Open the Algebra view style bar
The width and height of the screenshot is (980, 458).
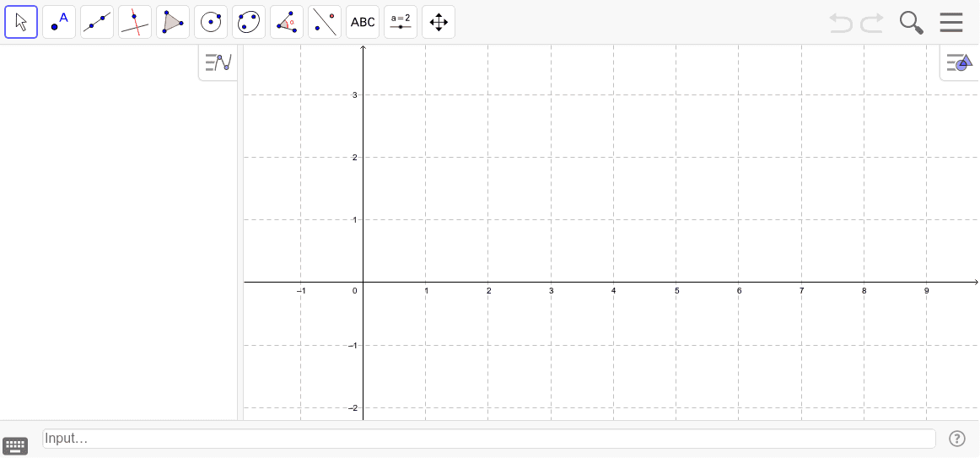click(x=218, y=62)
